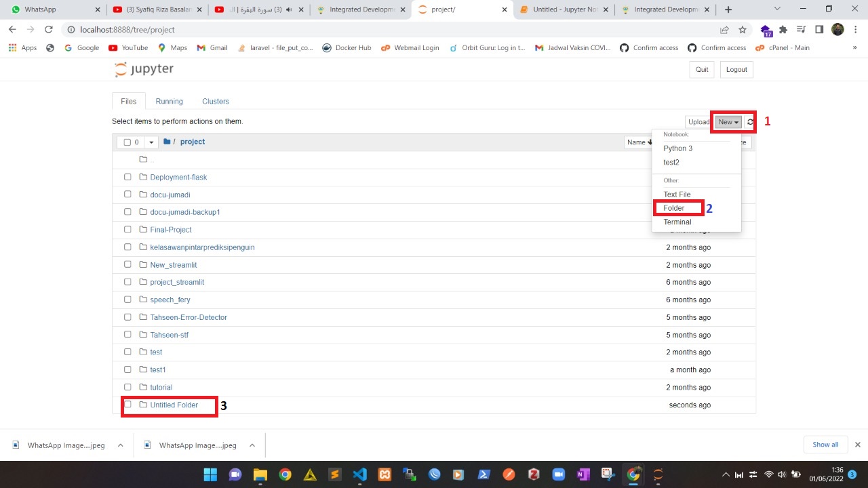
Task: Select Folder in New menu
Action: pyautogui.click(x=674, y=208)
